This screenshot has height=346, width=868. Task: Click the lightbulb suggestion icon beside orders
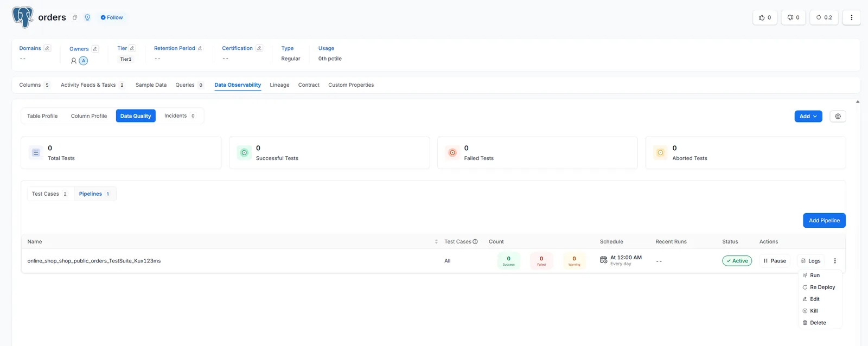(x=87, y=17)
